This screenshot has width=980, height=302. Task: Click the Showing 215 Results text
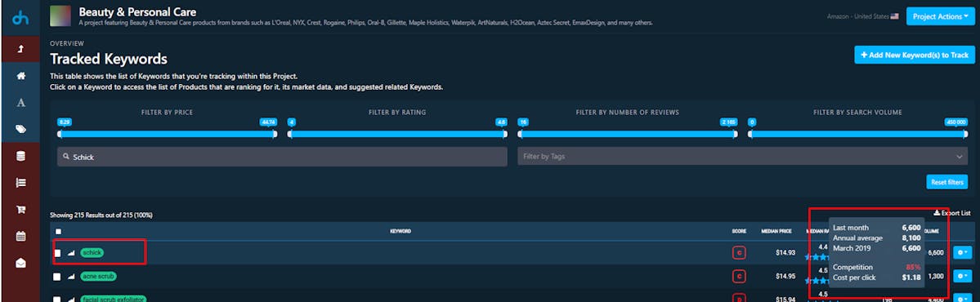101,215
